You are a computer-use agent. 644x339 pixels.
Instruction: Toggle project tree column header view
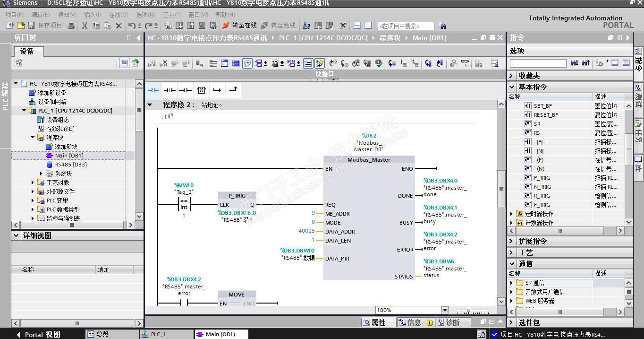coord(124,62)
